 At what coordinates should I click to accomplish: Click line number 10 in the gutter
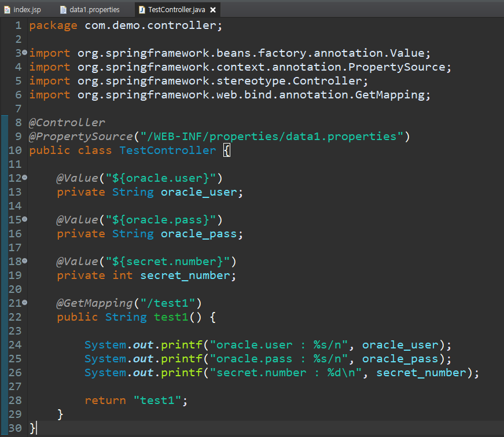coord(15,150)
